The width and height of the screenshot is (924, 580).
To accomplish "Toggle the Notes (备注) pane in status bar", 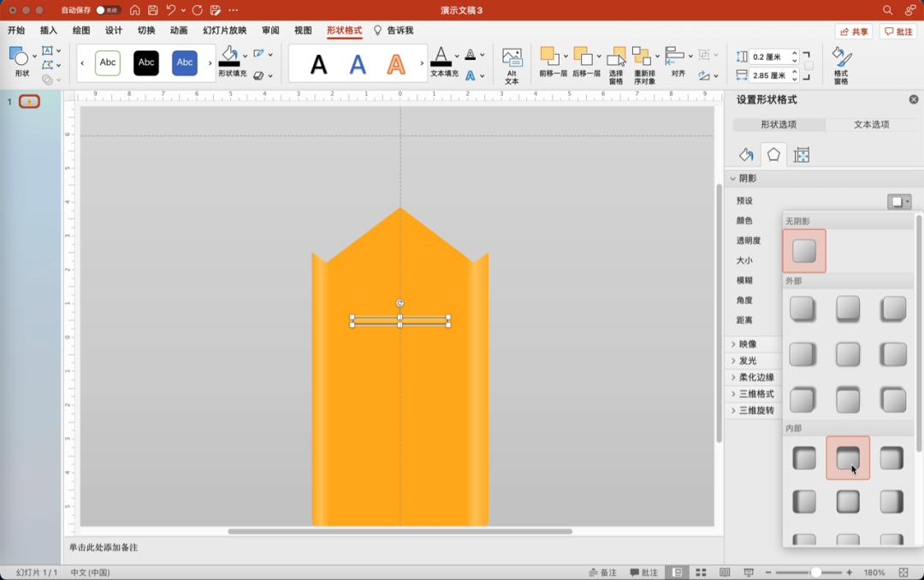I will click(x=603, y=572).
